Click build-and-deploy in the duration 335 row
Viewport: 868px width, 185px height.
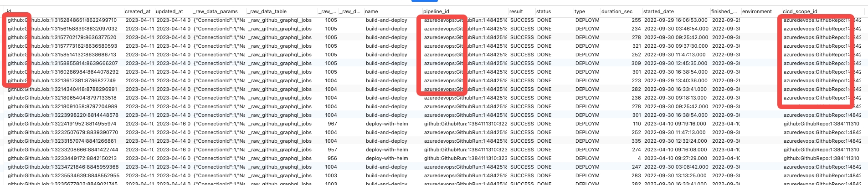click(x=386, y=141)
